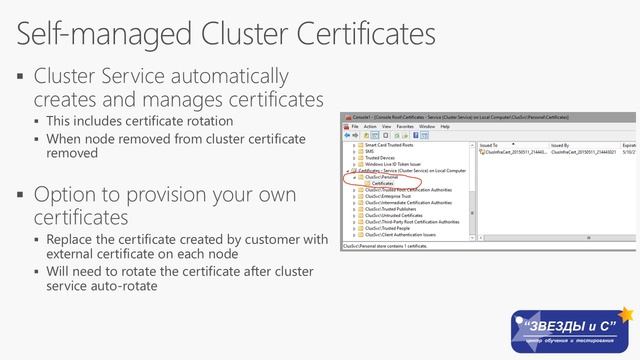Click the tree pane scroll-up arrow
Viewport: 640px width, 360px height.
pyautogui.click(x=472, y=145)
